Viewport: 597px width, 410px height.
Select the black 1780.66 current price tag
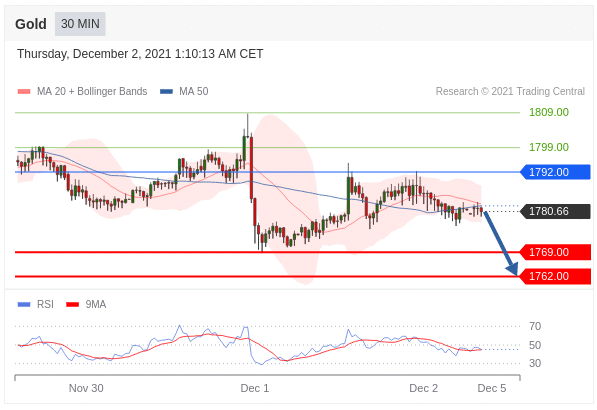pos(555,211)
